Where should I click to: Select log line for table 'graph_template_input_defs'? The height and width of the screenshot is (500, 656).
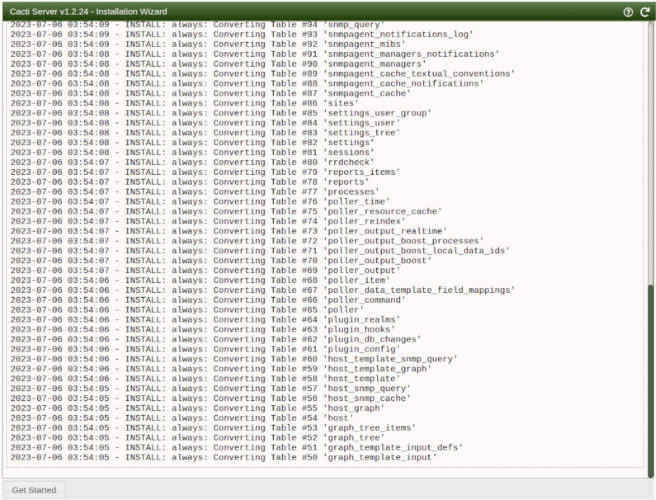point(237,447)
